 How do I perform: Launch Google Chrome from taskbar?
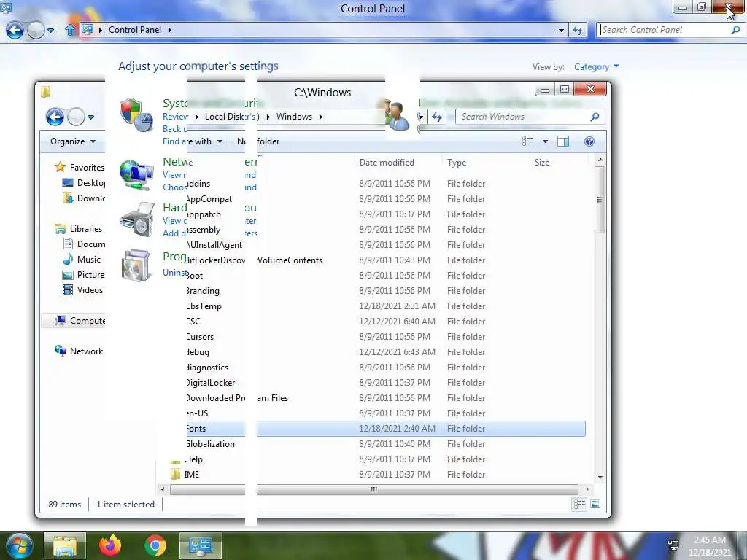155,545
